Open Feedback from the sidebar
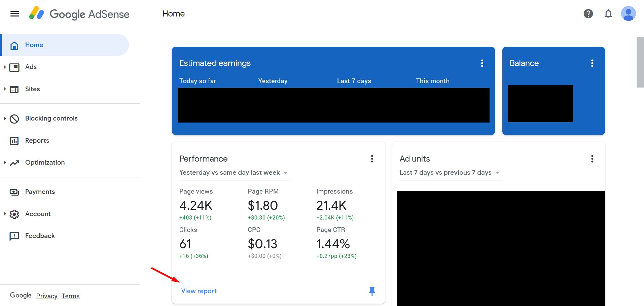Viewport: 644px width, 306px height. [x=40, y=236]
